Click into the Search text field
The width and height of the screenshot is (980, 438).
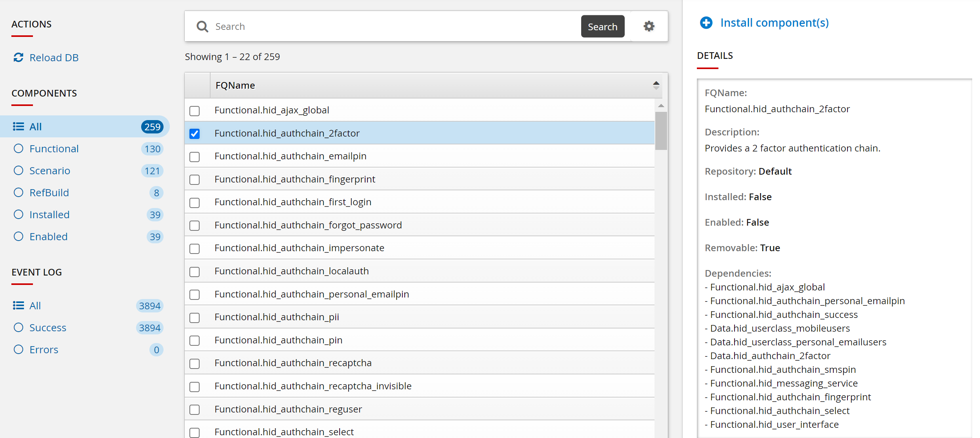pyautogui.click(x=392, y=27)
